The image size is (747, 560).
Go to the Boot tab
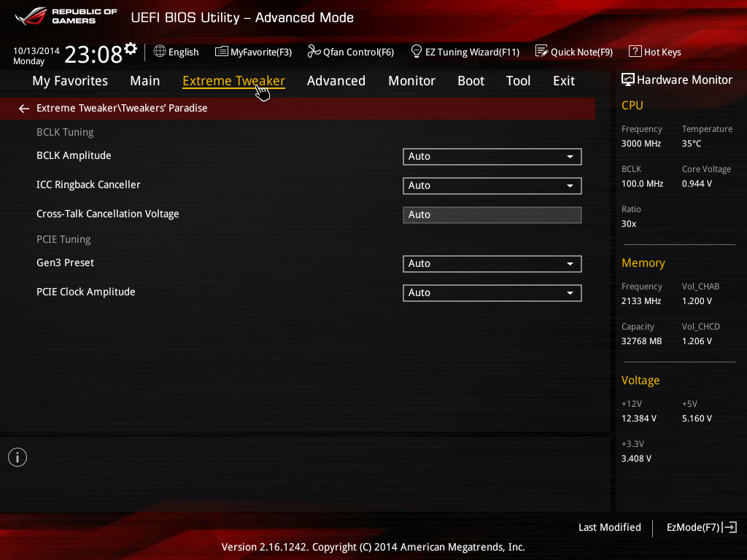tap(471, 81)
